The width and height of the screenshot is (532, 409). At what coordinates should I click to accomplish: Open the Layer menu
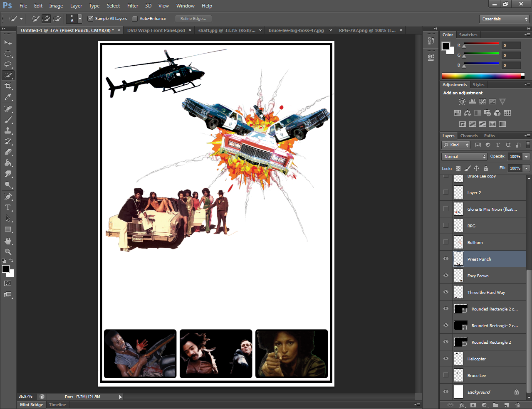tap(76, 6)
